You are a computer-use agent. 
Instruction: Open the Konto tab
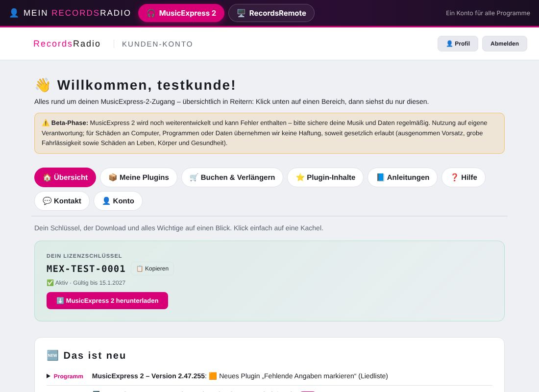point(118,201)
